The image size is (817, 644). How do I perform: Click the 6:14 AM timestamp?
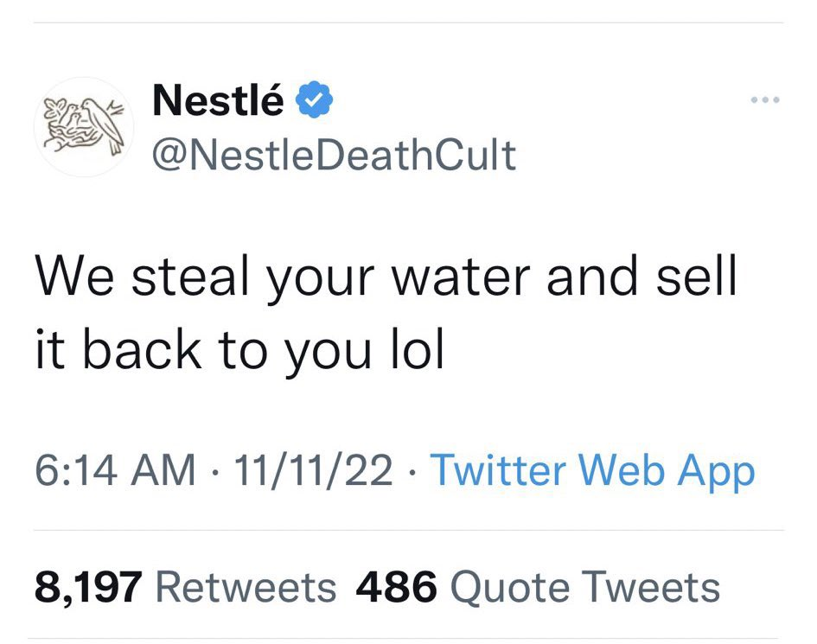click(115, 471)
